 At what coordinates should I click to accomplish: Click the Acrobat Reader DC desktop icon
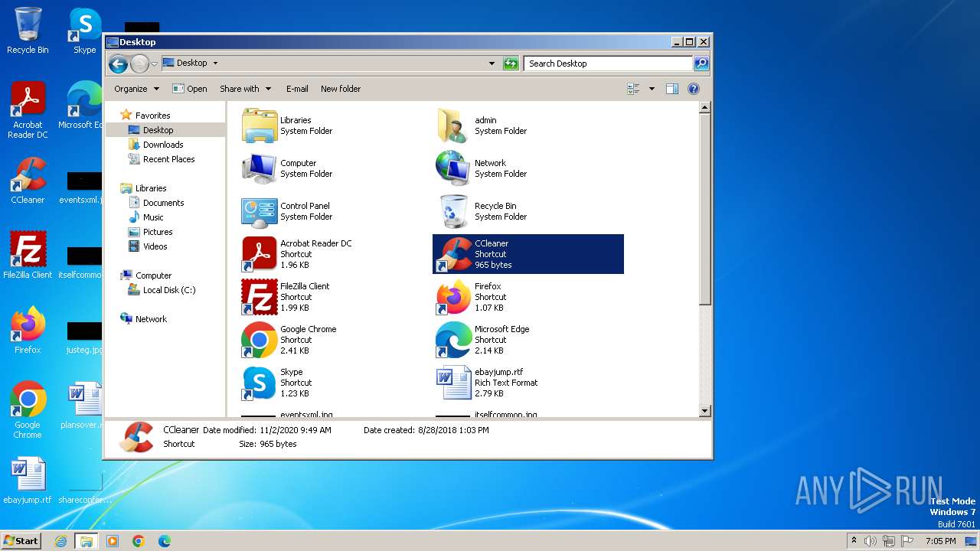28,110
